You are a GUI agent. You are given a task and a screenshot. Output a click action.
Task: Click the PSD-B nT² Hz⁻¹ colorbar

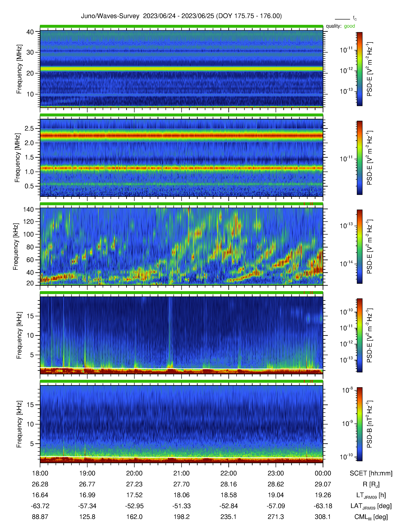pyautogui.click(x=360, y=424)
